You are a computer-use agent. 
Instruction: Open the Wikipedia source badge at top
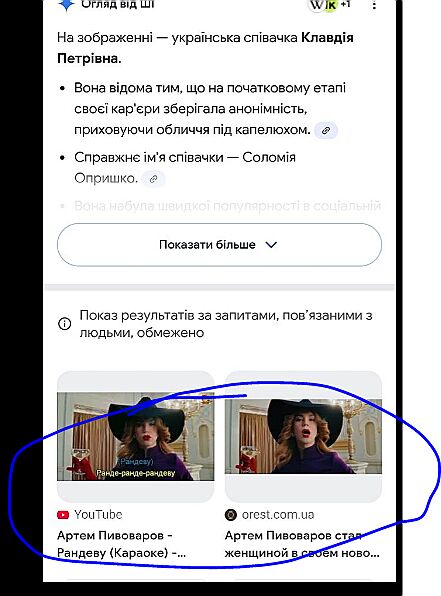(x=316, y=5)
